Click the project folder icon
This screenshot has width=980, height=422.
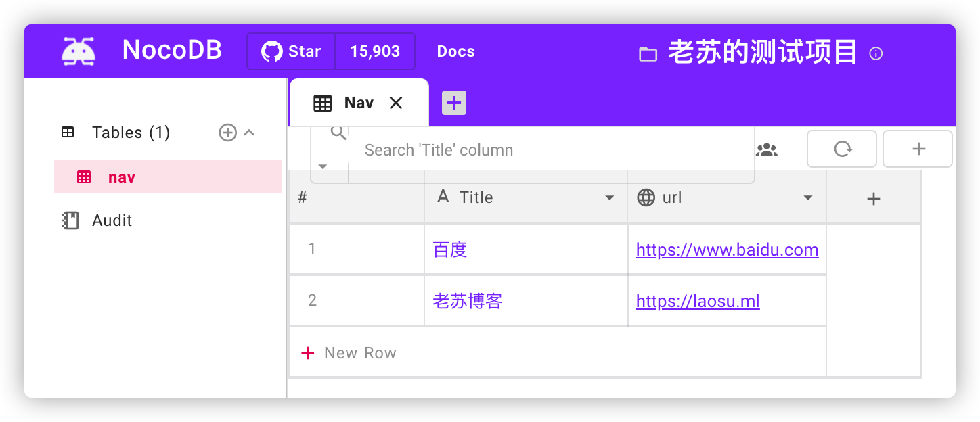[648, 54]
